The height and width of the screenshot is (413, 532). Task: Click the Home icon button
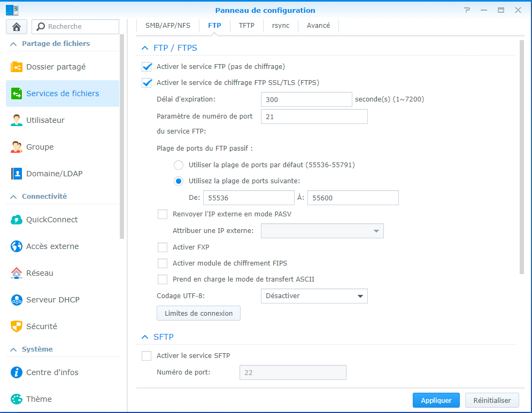(x=16, y=27)
